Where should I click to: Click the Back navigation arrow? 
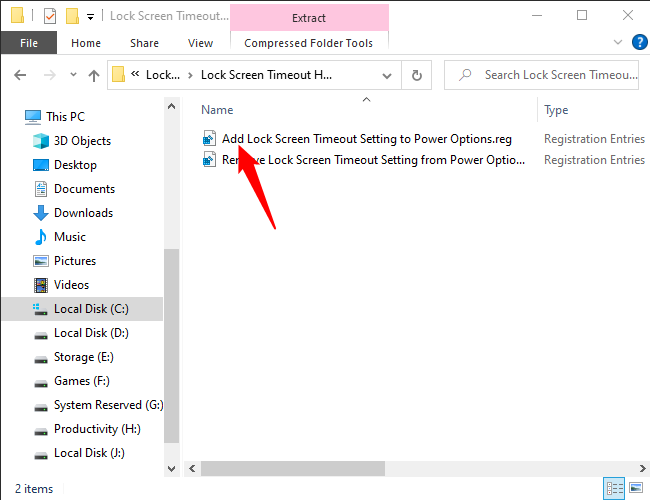[x=22, y=75]
